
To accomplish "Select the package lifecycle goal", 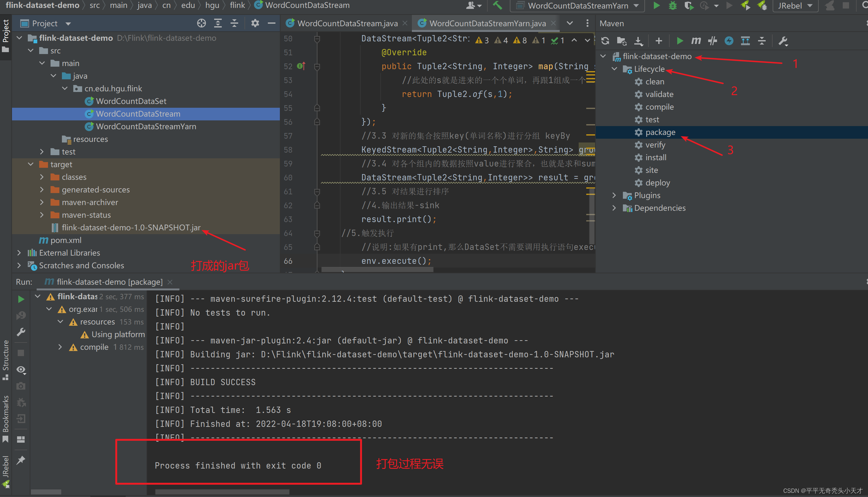I will coord(660,132).
